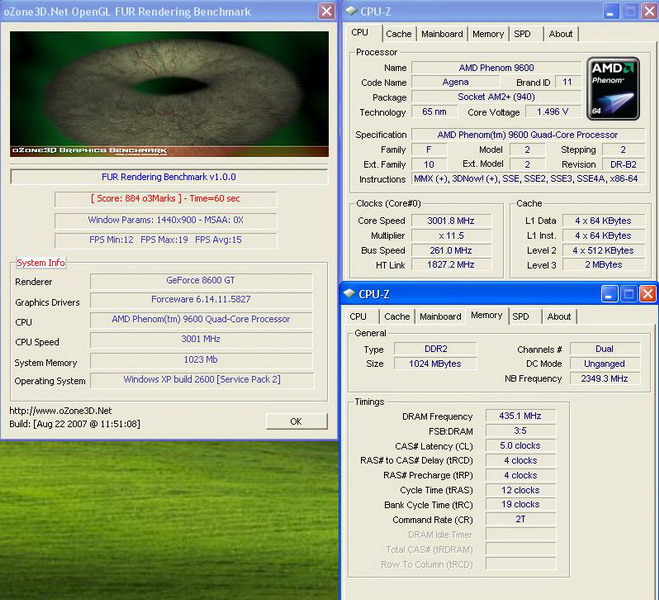Click the 1023 Mb System Memory field
The image size is (659, 600).
(x=201, y=360)
